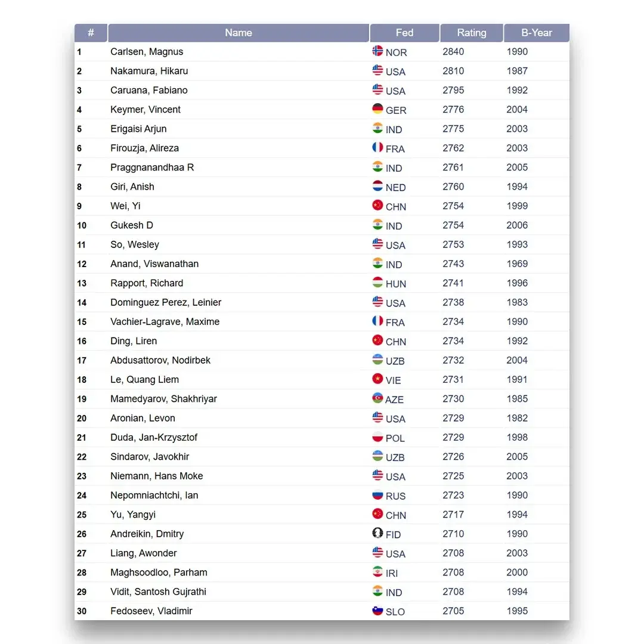Click Iran flag in Maghsoodloo row

tap(377, 572)
